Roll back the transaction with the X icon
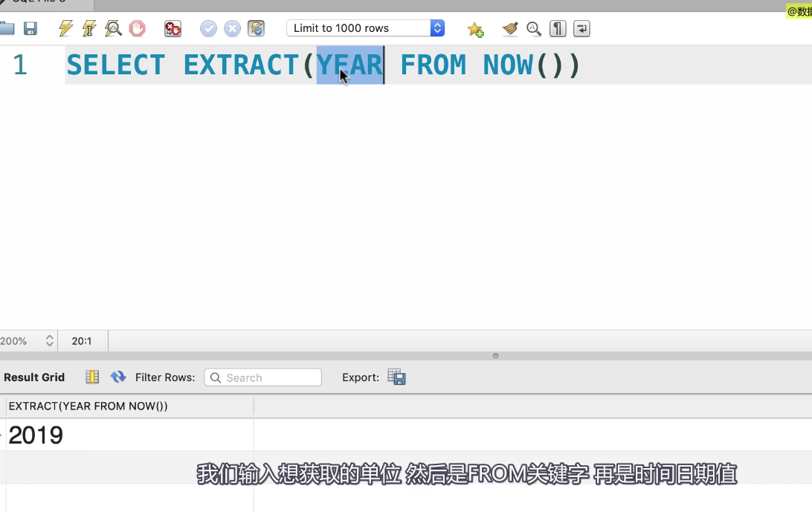Screen dimensions: 812x512 point(232,28)
